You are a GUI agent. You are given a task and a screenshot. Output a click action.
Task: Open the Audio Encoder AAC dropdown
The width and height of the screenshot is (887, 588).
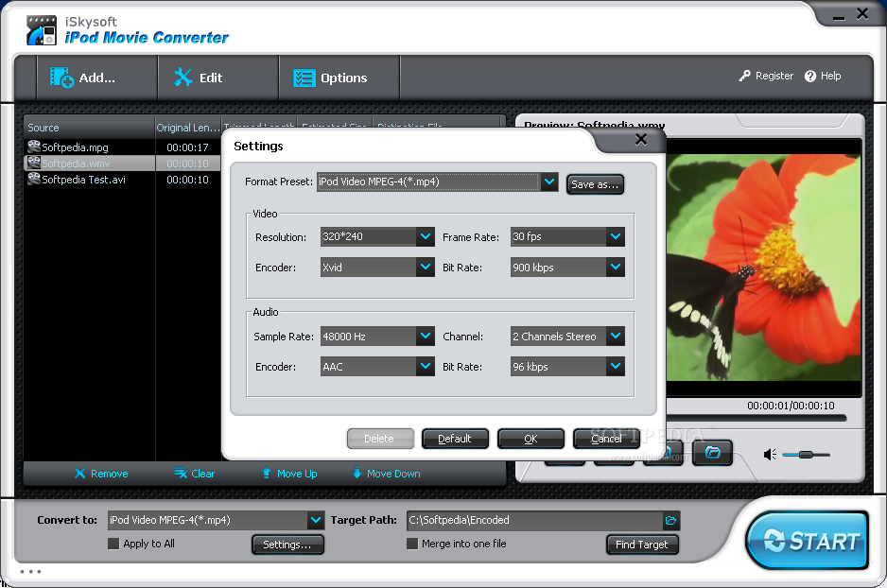pos(426,367)
